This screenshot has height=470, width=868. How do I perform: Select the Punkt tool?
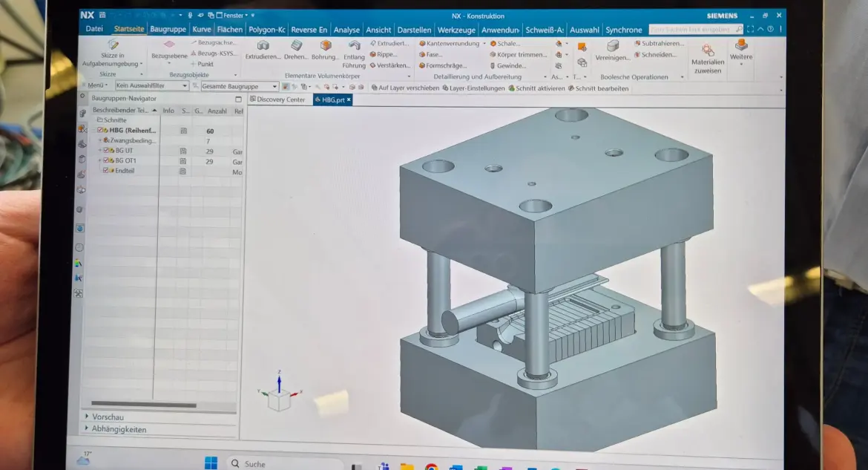pos(202,64)
